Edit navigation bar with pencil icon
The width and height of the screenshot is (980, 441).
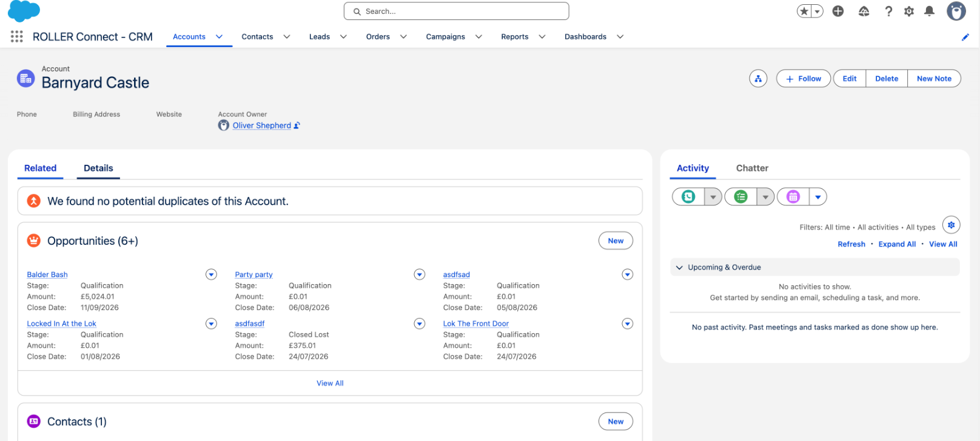tap(965, 37)
